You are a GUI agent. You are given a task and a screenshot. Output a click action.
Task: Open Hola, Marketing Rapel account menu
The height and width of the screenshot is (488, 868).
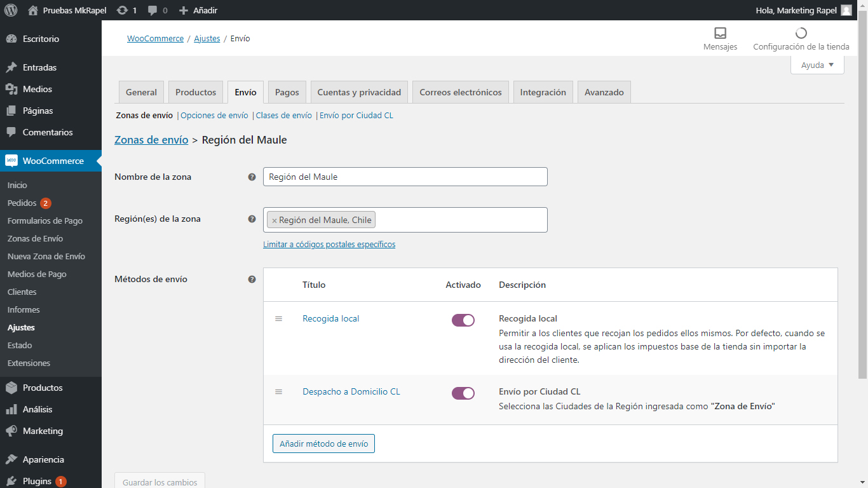pyautogui.click(x=804, y=10)
